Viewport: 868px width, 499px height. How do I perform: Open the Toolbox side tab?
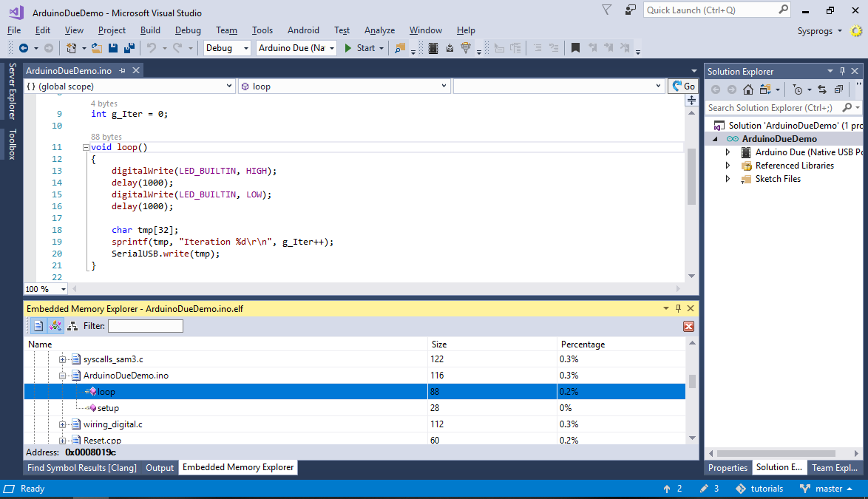click(12, 144)
